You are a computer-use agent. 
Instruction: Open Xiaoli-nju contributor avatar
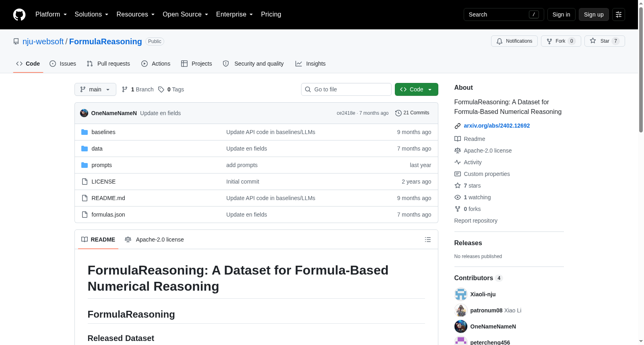pyautogui.click(x=461, y=294)
